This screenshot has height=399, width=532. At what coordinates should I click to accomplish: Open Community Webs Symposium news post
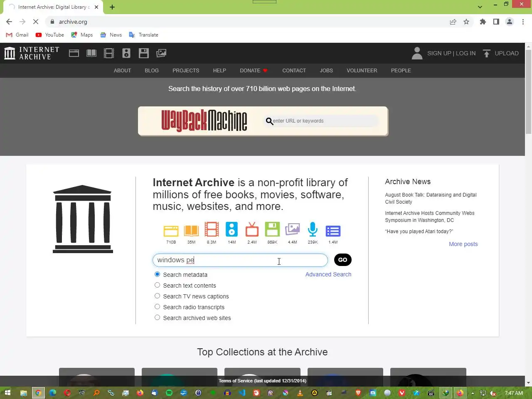coord(430,217)
